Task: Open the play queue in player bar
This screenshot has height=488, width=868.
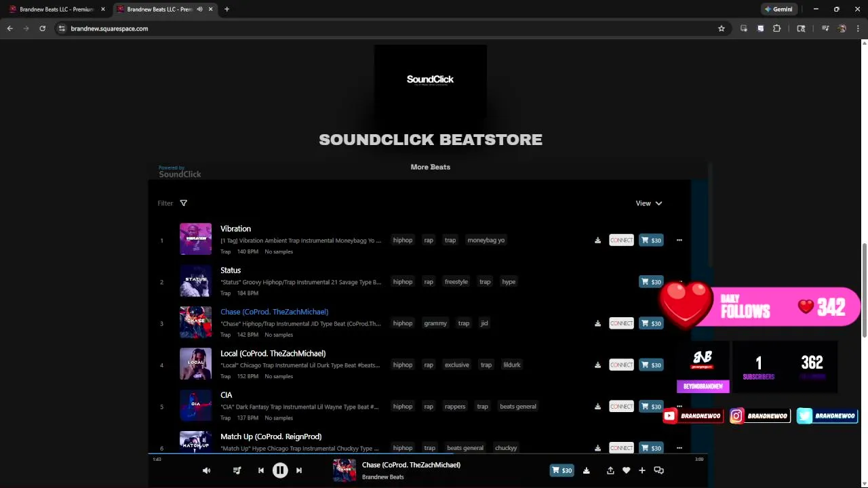Action: (x=237, y=470)
